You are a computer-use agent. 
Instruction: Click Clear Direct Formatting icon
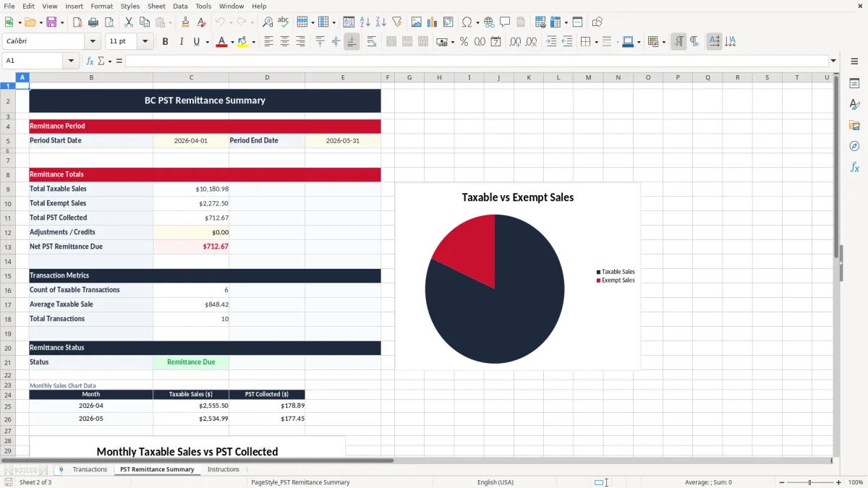click(x=202, y=22)
